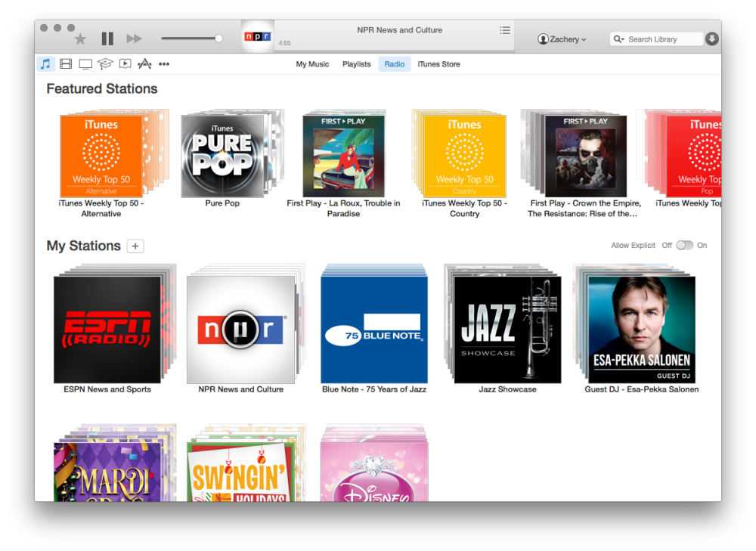The height and width of the screenshot is (551, 756).
Task: Add a new station with plus button
Action: pyautogui.click(x=135, y=246)
